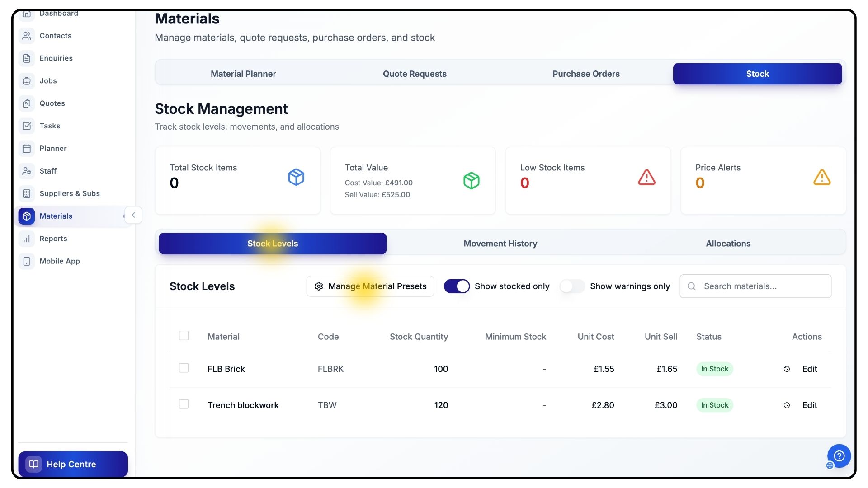Screen dimensions: 868x488
Task: Open the Mobile App phone icon
Action: click(27, 262)
